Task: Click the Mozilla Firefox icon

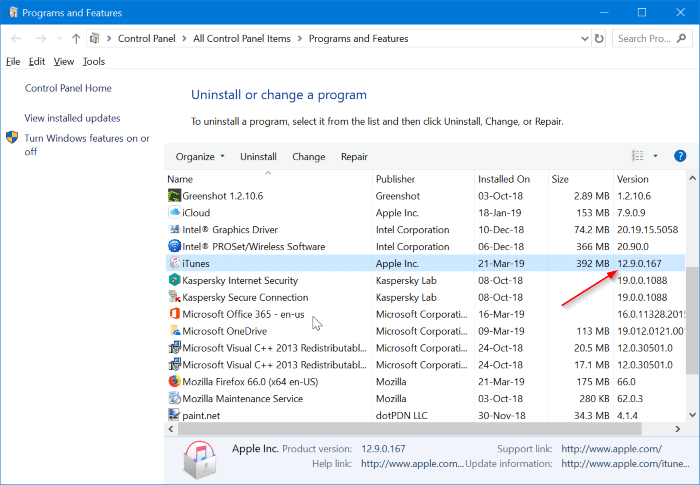Action: tap(174, 381)
